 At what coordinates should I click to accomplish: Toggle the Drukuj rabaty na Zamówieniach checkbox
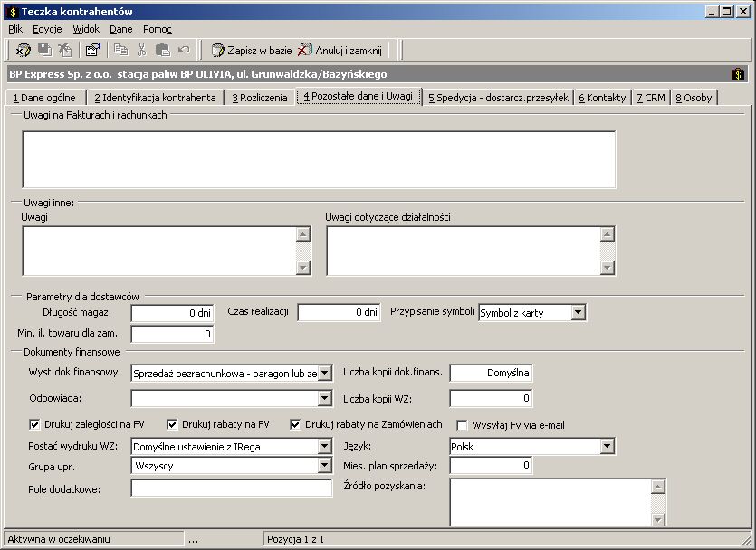295,424
